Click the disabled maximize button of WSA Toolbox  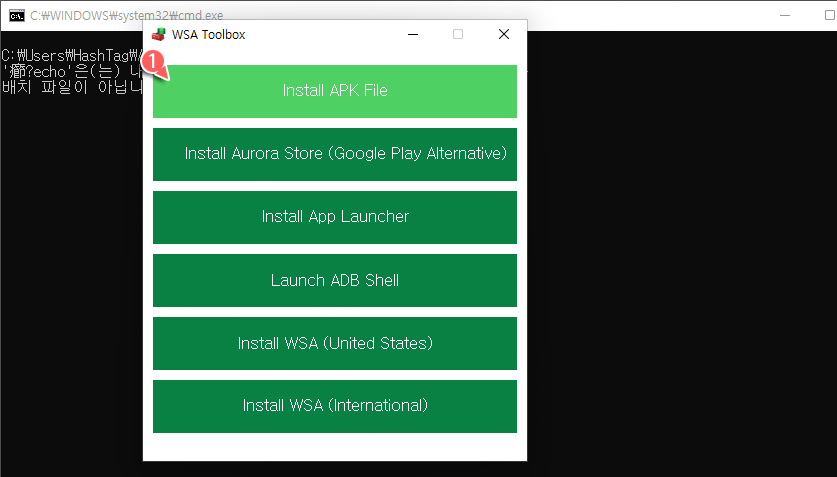(x=458, y=35)
